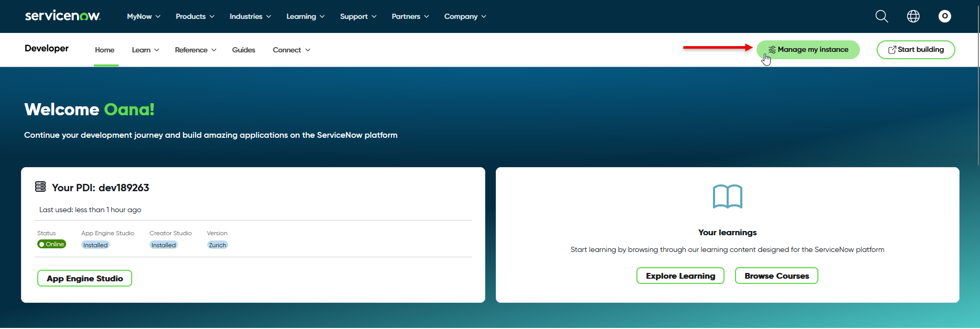980x329 pixels.
Task: Expand the MyNow dropdown menu
Action: pyautogui.click(x=143, y=17)
